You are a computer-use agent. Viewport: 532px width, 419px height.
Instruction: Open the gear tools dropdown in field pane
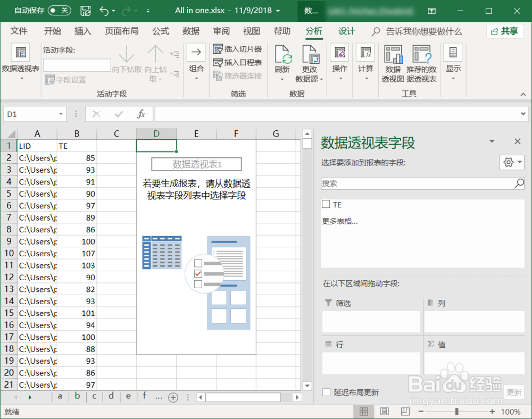click(x=512, y=162)
